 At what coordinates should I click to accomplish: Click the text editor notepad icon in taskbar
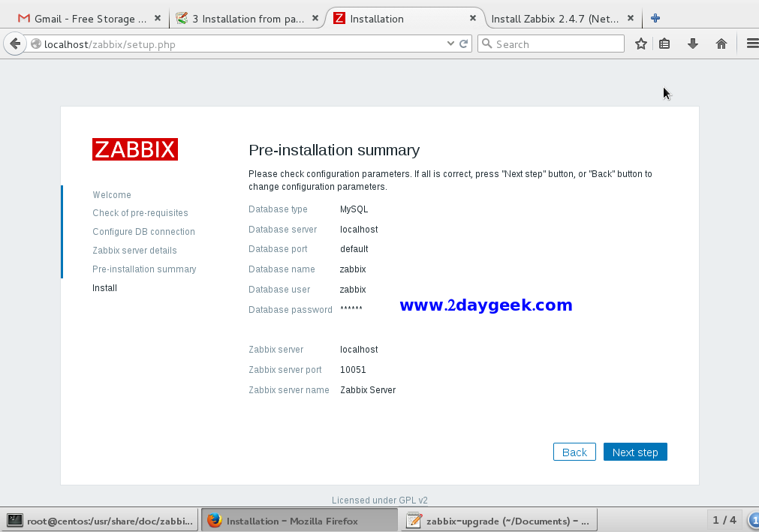click(x=414, y=521)
